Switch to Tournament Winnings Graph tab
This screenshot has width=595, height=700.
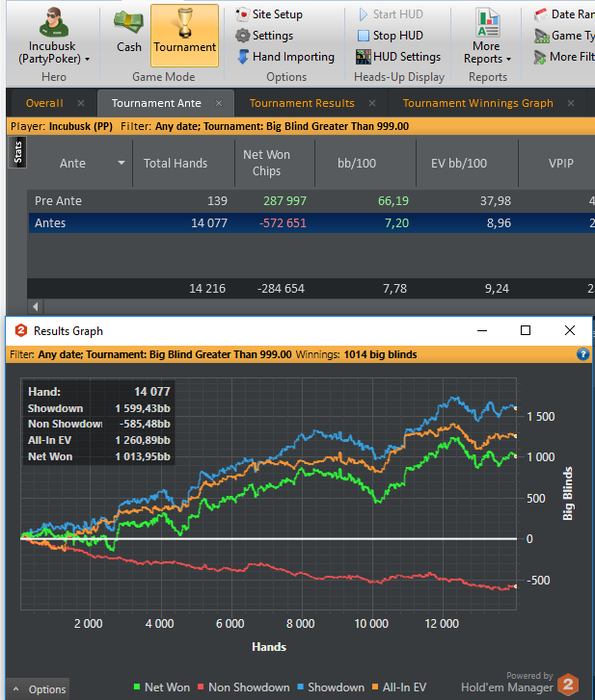[x=478, y=103]
